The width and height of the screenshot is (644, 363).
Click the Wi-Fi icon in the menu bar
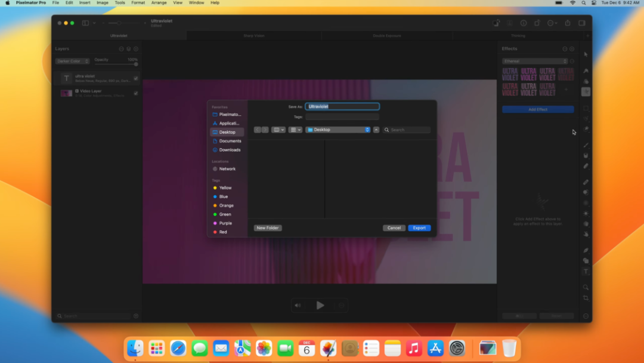(572, 3)
